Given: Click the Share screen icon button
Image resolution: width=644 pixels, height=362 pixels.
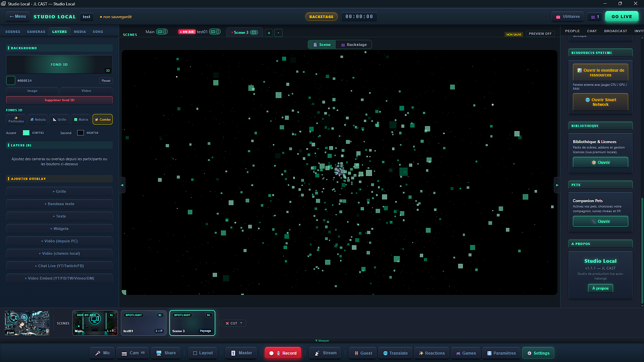Looking at the screenshot, I should [x=166, y=353].
